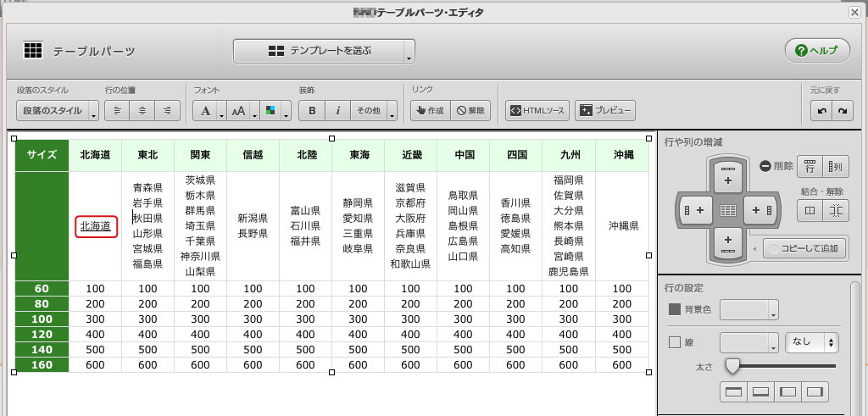Image resolution: width=868 pixels, height=416 pixels.
Task: Expand the font size AA dropdown arrow
Action: click(255, 111)
